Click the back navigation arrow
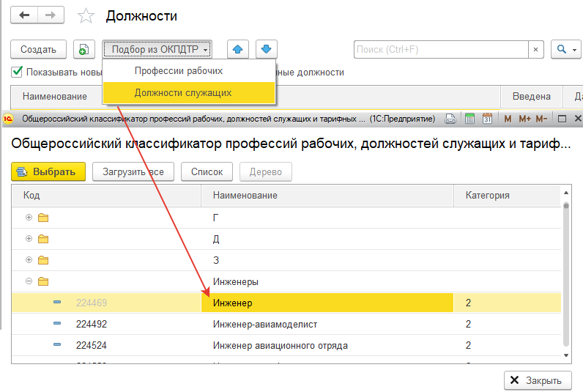This screenshot has height=392, width=583. (24, 15)
